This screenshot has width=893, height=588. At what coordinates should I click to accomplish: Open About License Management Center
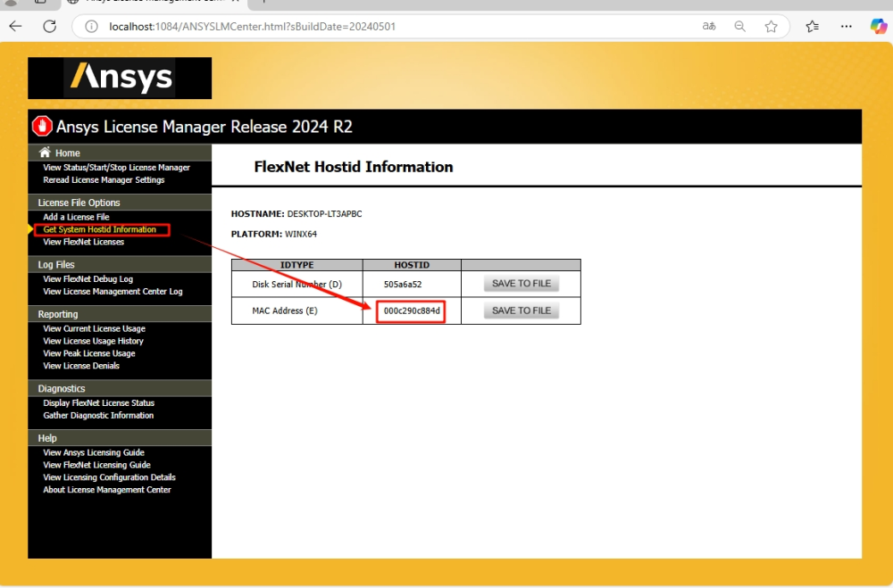(x=106, y=490)
